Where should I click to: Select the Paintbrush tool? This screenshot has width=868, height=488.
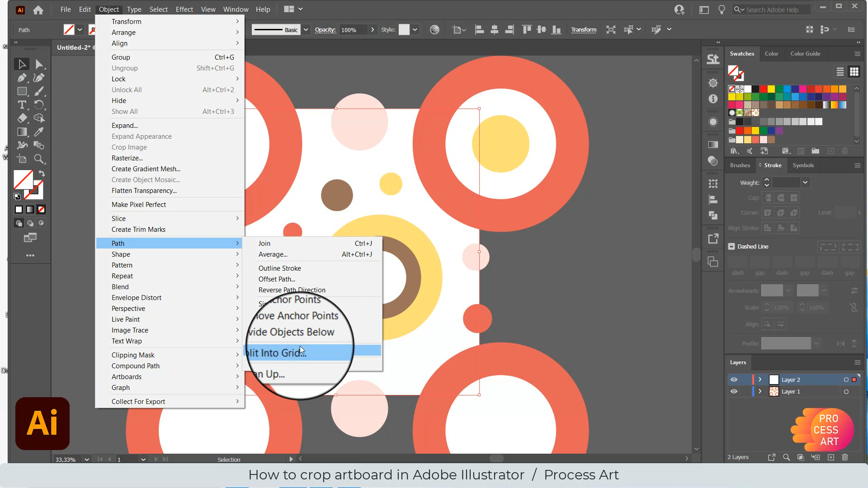coord(40,91)
